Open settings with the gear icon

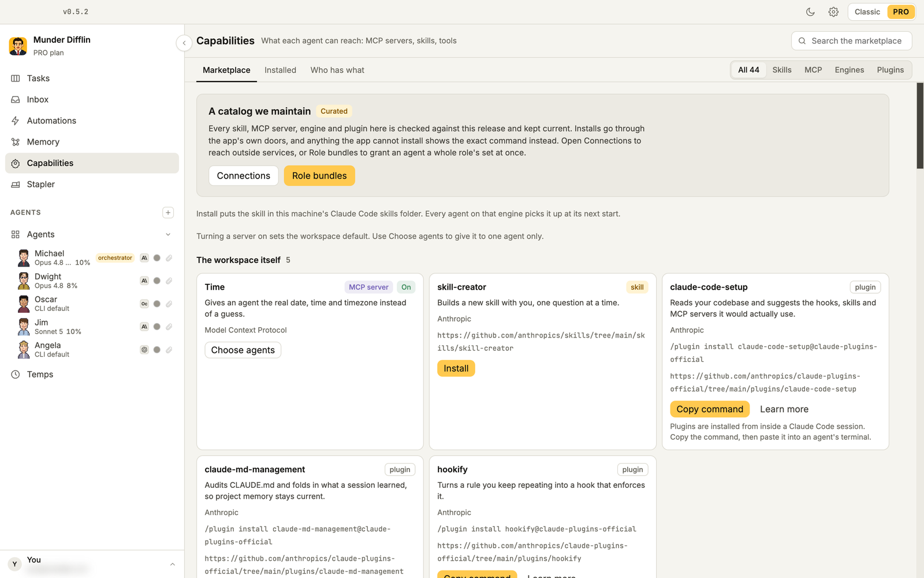[833, 12]
